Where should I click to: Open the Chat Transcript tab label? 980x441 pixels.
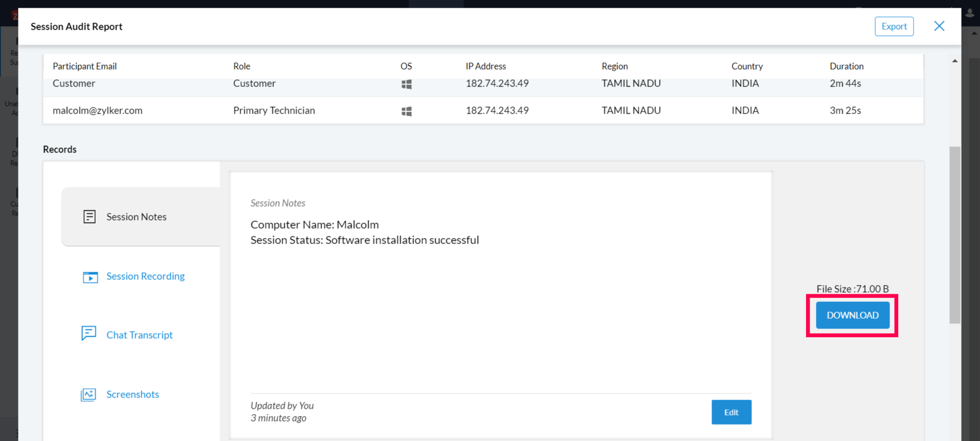coord(139,335)
